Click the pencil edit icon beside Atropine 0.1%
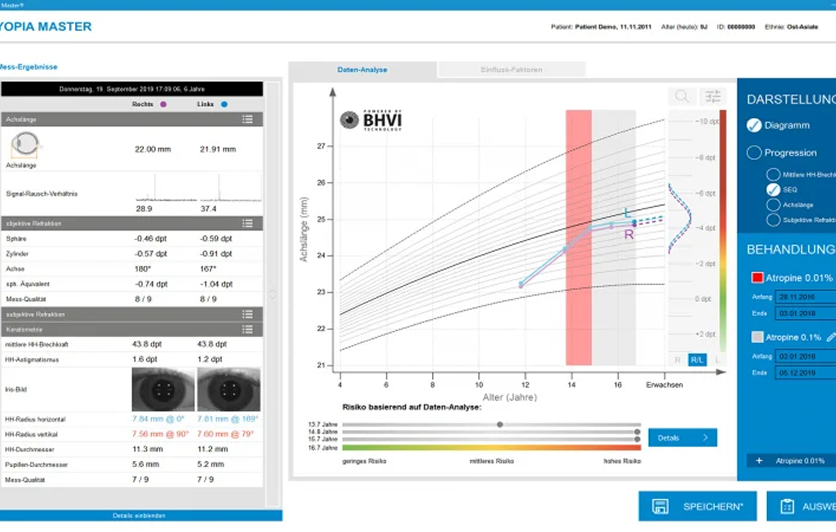Screen dimensions: 836x532 (x=831, y=337)
